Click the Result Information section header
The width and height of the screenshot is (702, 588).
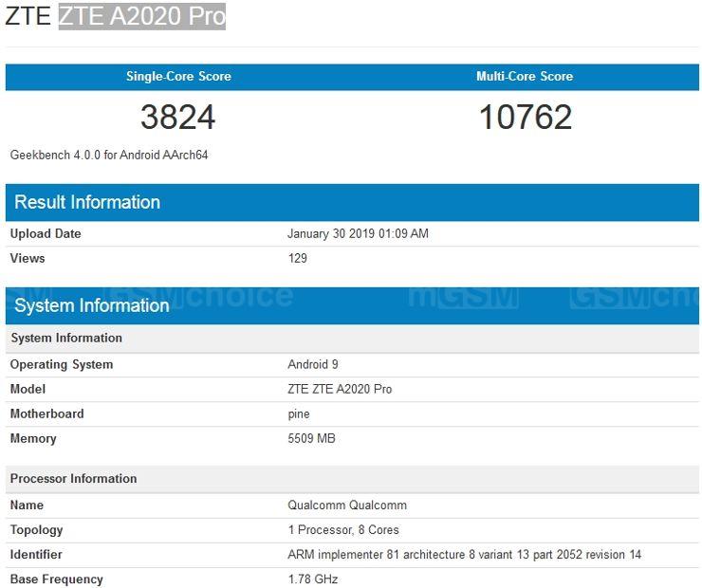tap(87, 202)
